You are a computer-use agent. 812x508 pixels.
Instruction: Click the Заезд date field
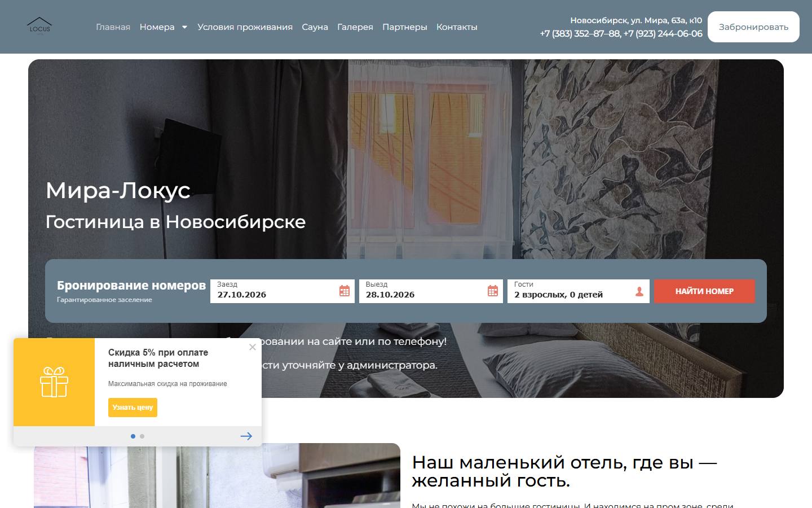click(283, 291)
